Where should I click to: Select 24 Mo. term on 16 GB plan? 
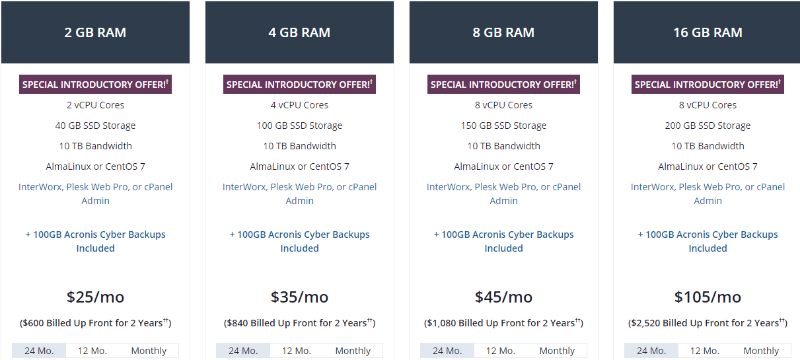[652, 351]
